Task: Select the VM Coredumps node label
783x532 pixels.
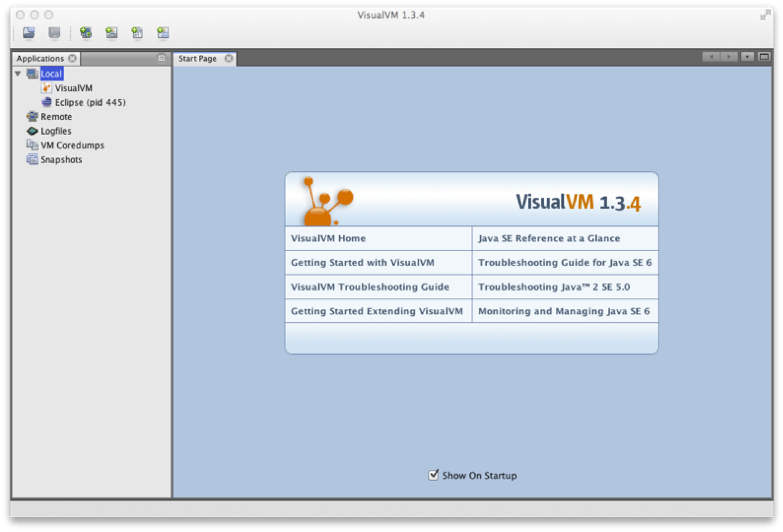Action: click(73, 145)
